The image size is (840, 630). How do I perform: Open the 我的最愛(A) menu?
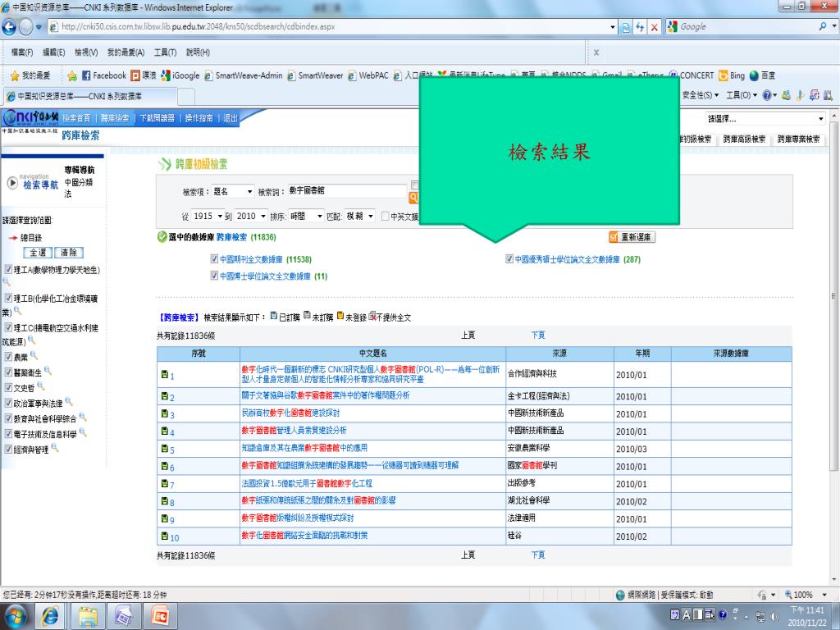coord(126,52)
